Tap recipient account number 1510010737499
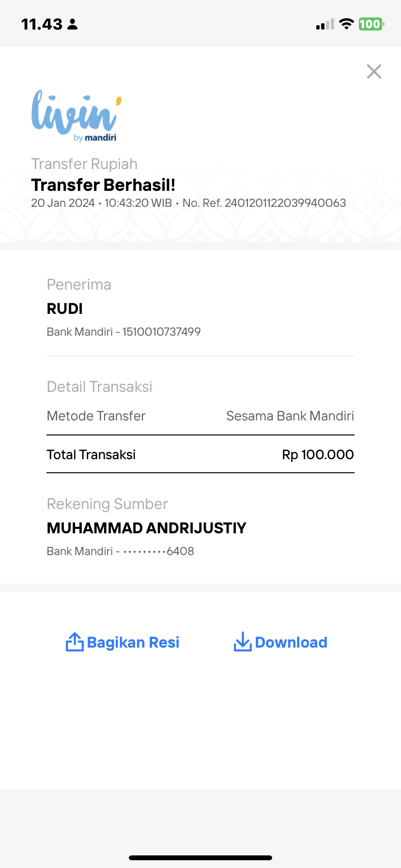 click(161, 332)
